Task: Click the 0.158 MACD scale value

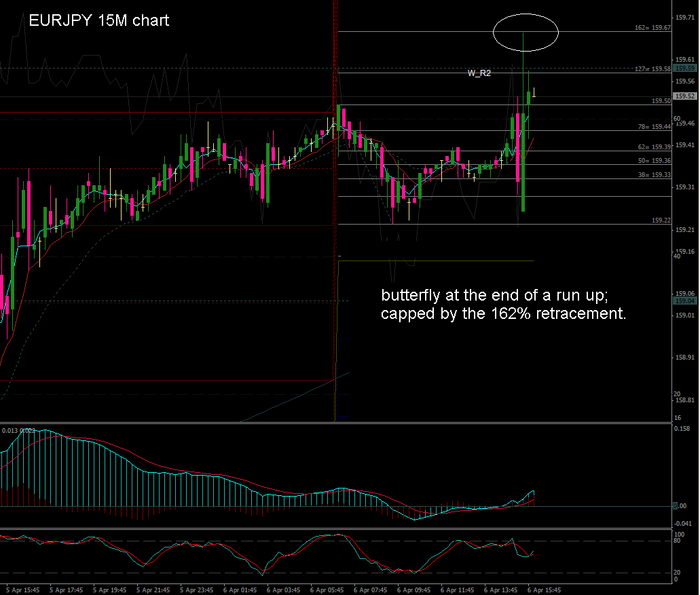Action: pos(682,429)
